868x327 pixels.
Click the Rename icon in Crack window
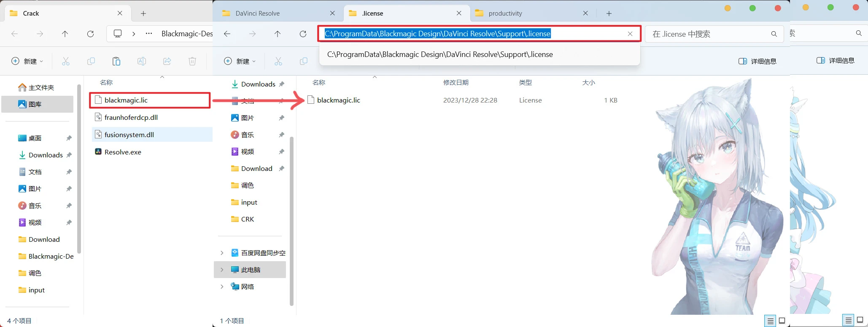pyautogui.click(x=142, y=61)
